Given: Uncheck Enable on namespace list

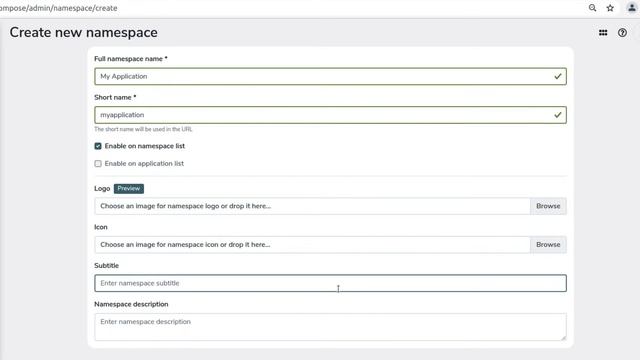Looking at the screenshot, I should tap(98, 146).
